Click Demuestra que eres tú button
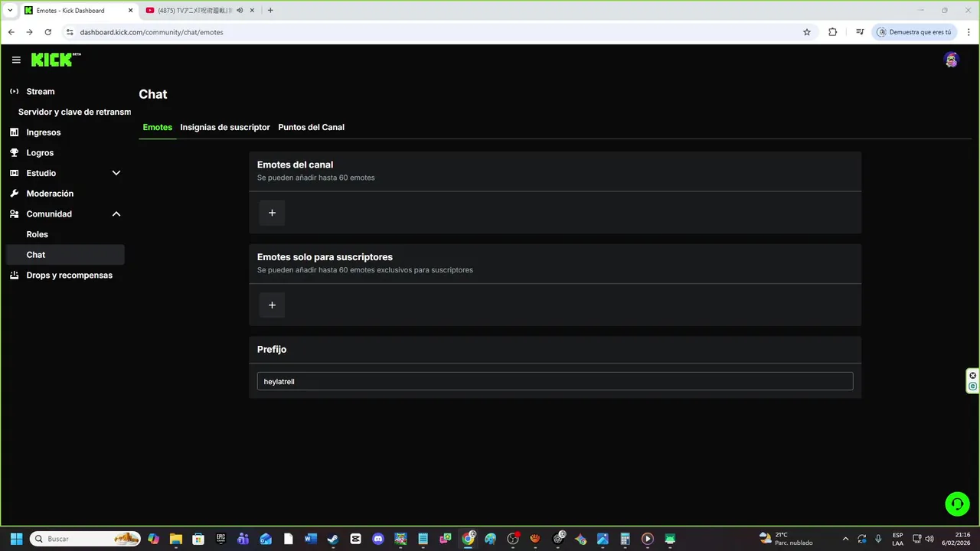The image size is (980, 551). click(914, 32)
